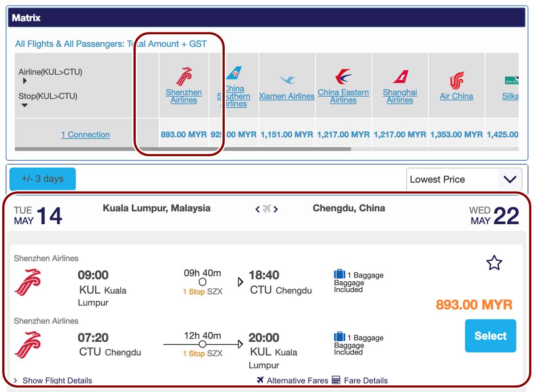Click the All Flights & All Passengers text
534x392 pixels.
pos(111,44)
